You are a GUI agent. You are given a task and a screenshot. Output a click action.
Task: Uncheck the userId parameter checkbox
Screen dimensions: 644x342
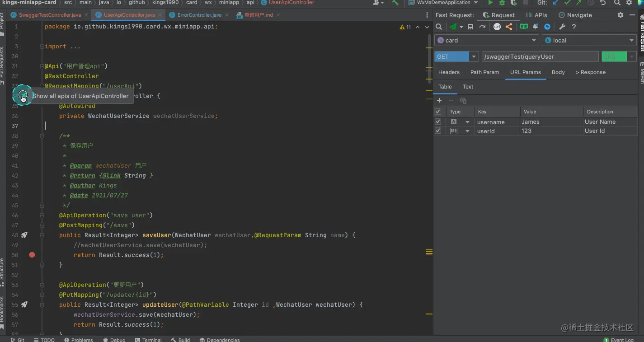pos(437,131)
